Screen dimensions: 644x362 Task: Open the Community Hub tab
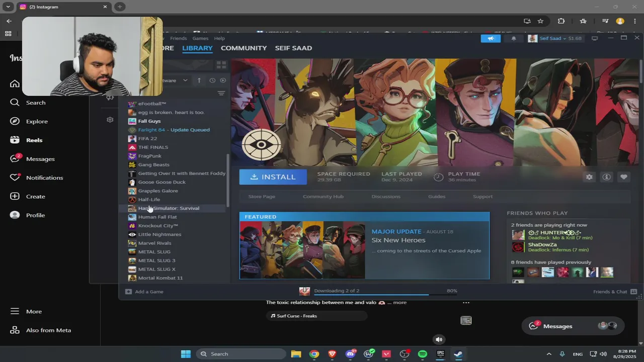tap(323, 197)
